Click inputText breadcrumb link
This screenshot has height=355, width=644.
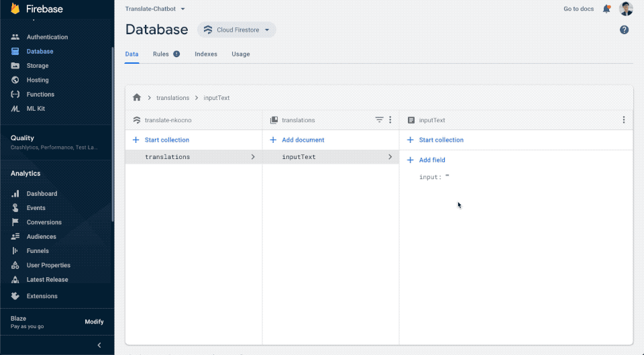[217, 98]
